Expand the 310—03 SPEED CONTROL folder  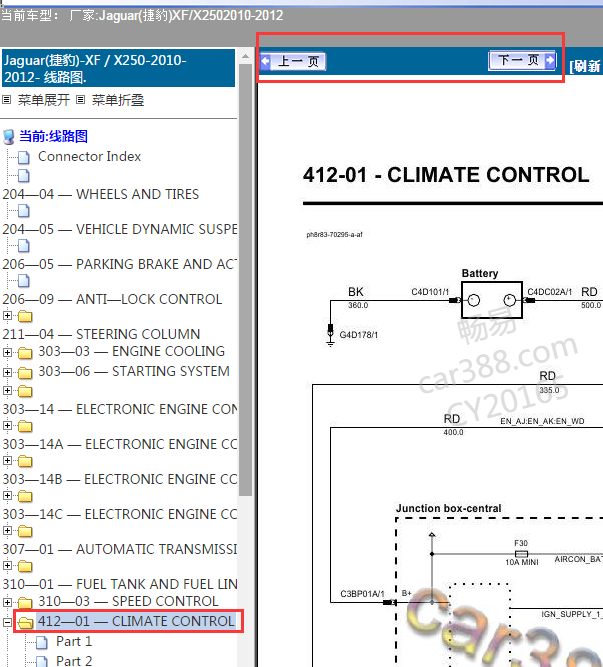point(7,602)
